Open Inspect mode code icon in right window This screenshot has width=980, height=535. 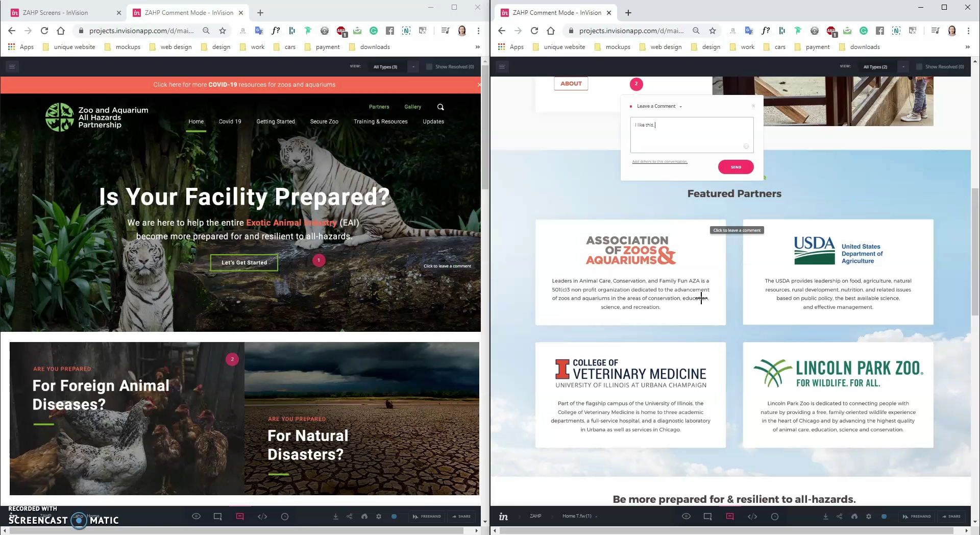coord(752,517)
